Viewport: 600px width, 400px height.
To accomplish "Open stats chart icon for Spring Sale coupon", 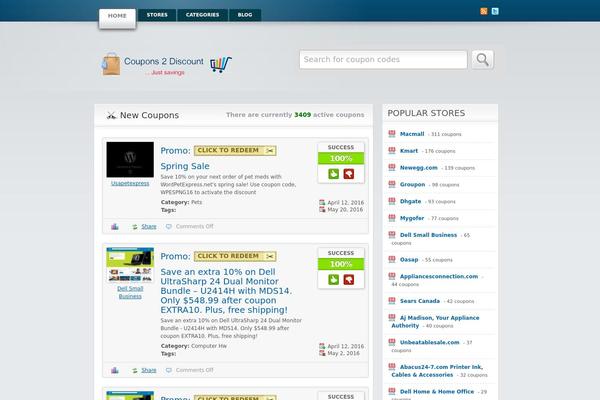I will (x=115, y=227).
